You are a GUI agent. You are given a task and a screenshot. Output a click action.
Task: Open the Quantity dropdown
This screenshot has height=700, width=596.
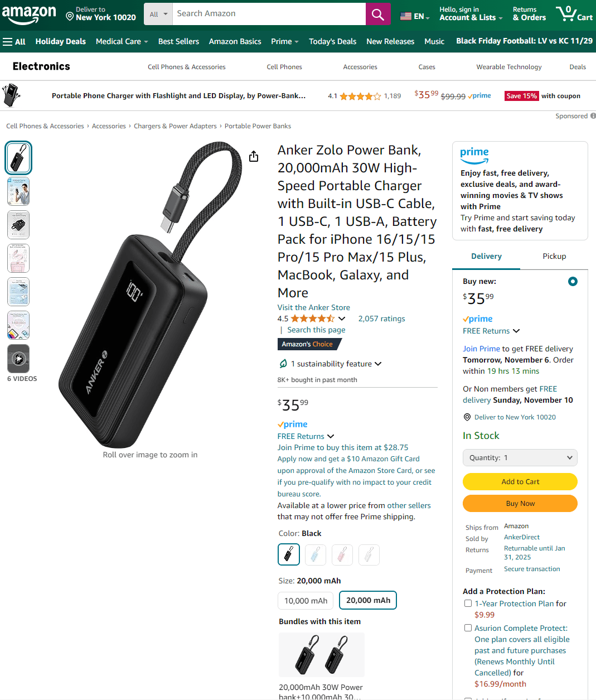[x=520, y=457]
